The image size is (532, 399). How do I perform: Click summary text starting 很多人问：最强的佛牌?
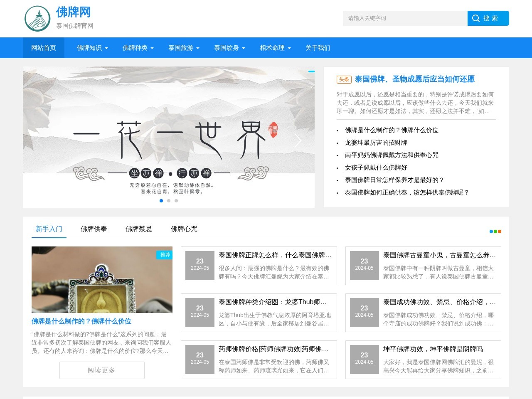274,272
